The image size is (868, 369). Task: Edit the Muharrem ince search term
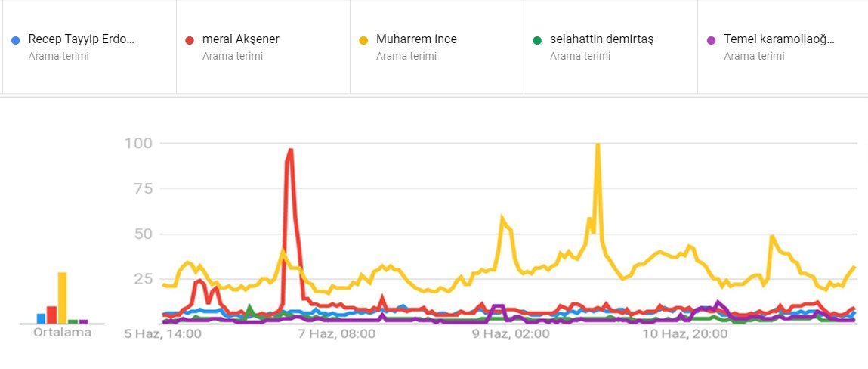(x=416, y=39)
